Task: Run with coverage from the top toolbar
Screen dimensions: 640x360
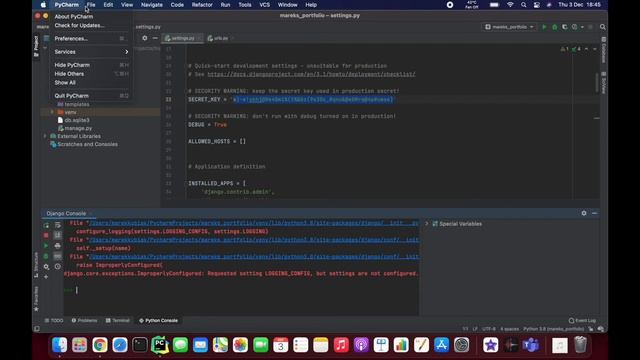Action: pos(564,27)
